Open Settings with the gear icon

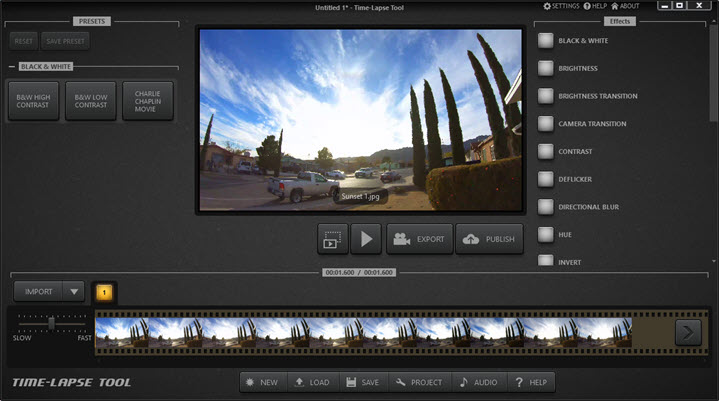coord(560,6)
